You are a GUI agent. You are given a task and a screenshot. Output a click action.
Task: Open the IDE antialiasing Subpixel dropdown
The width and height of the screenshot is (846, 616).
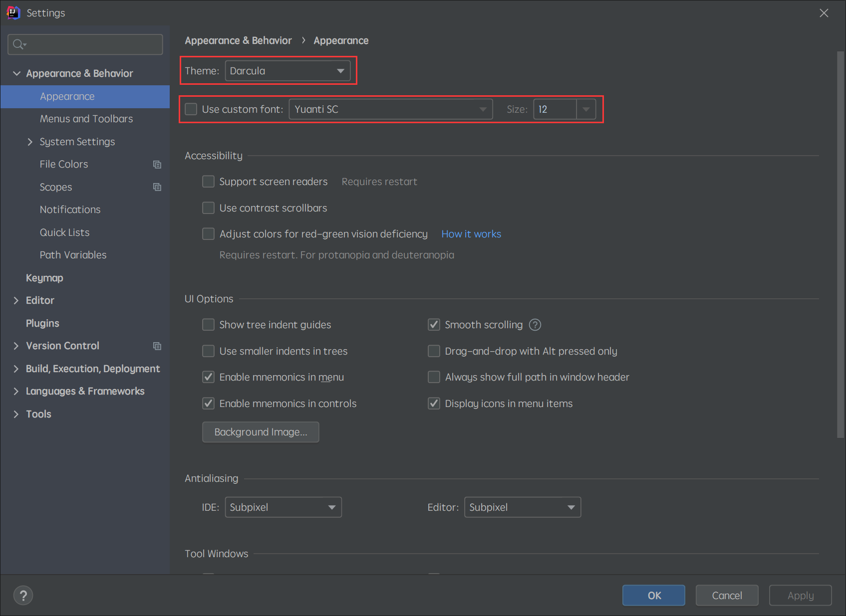pos(283,507)
